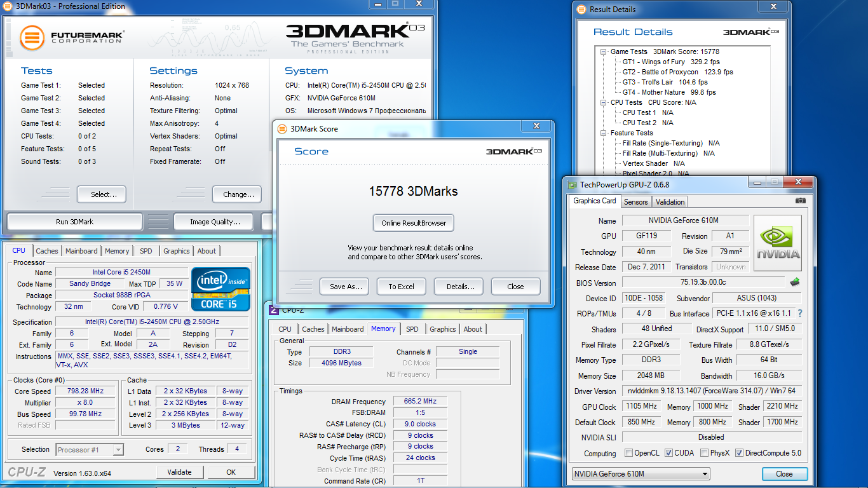Screen dimensions: 868x488
Task: Select the CPU Test 1 result row
Action: [648, 112]
